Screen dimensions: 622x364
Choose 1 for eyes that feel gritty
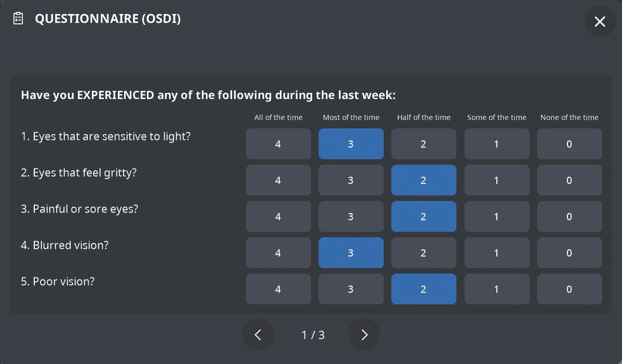coord(497,180)
